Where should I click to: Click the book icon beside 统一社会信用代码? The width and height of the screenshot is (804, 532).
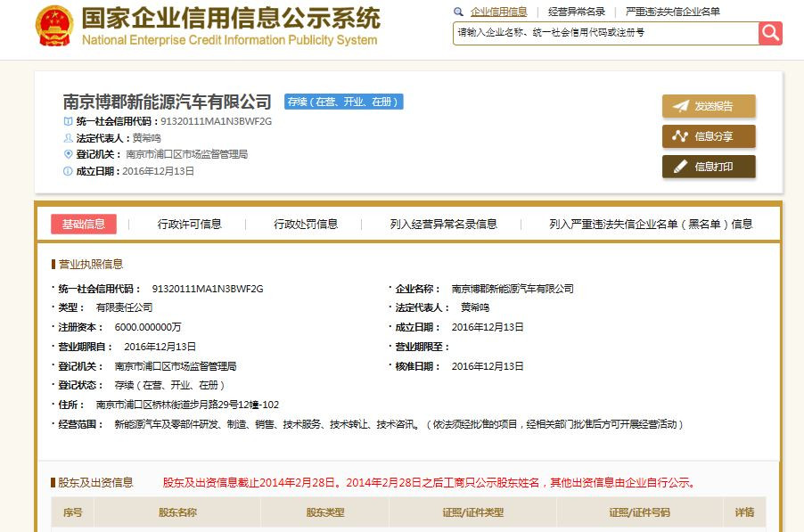[x=68, y=121]
